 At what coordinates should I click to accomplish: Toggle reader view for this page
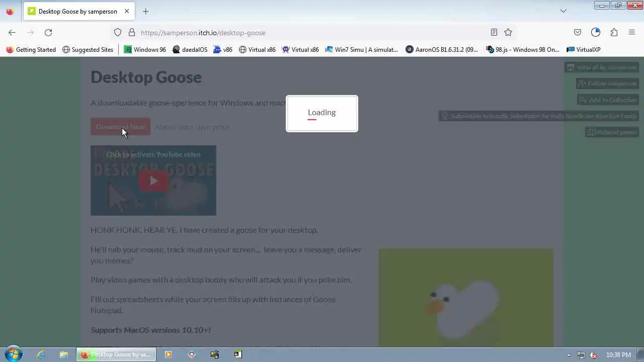(494, 32)
